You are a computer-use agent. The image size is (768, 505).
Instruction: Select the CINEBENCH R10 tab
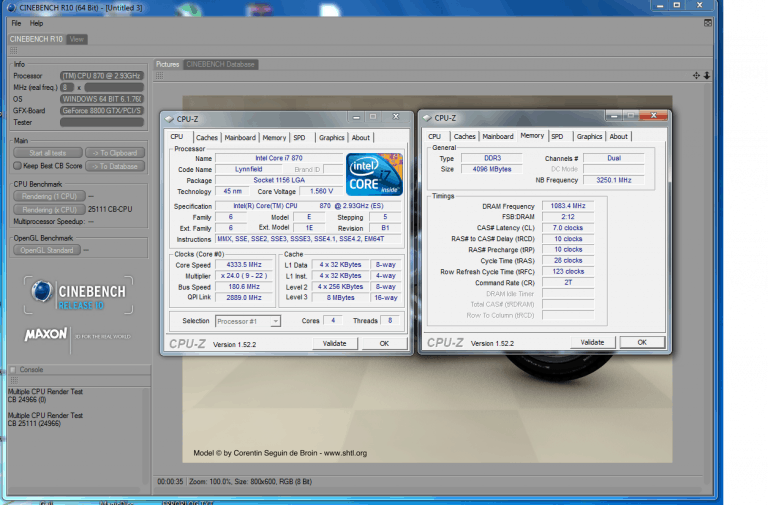coord(36,39)
